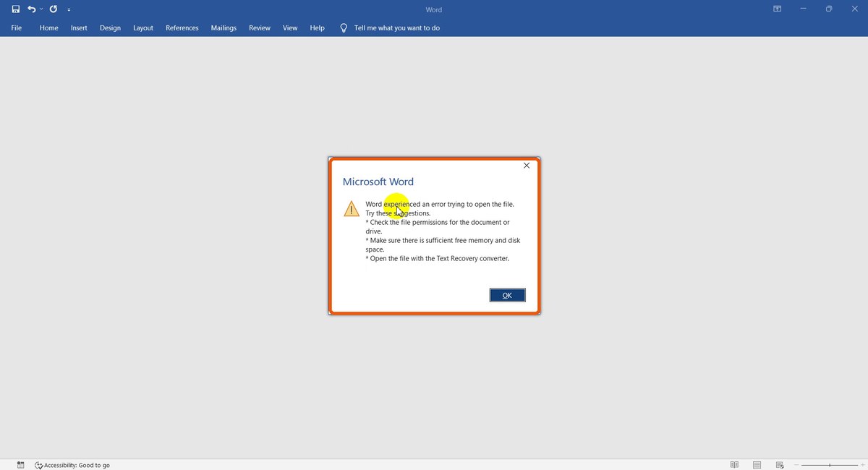
Task: Click 'Word experienced an error' message line
Action: 440,205
